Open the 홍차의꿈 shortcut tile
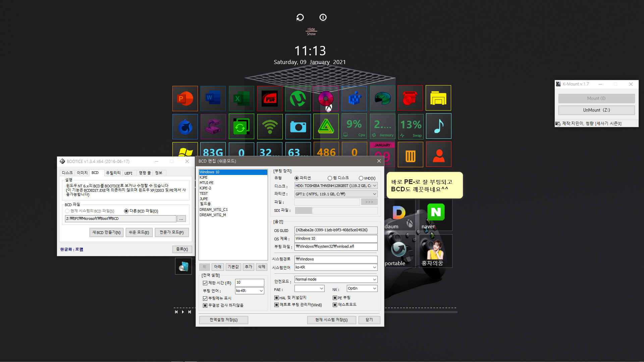Viewport: 644px width, 362px height. pyautogui.click(x=436, y=251)
